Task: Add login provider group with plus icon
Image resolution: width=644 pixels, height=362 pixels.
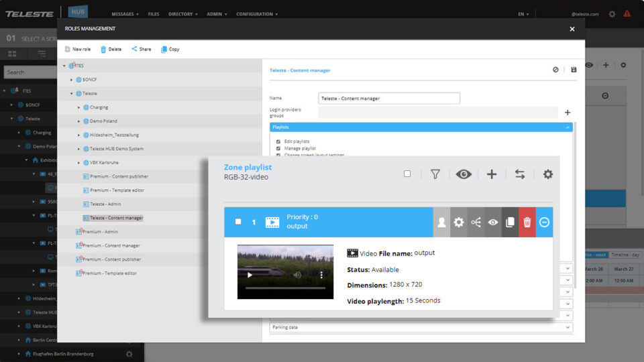Action: [x=568, y=113]
